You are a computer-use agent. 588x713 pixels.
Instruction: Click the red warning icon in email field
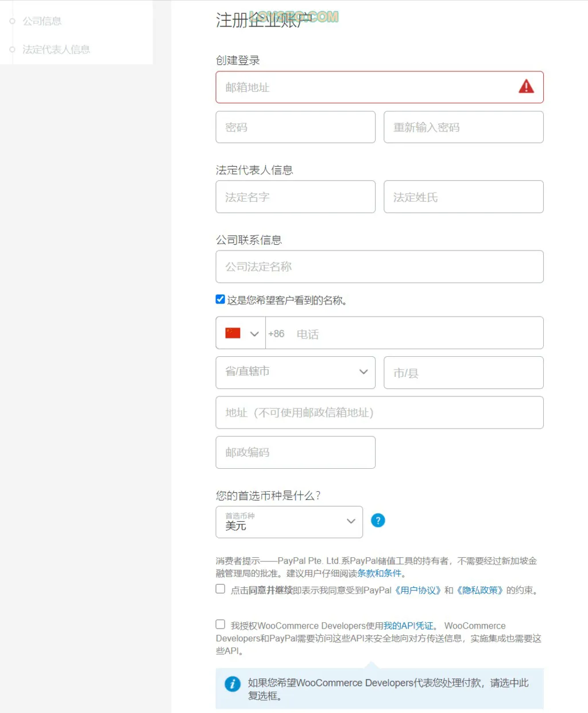[x=526, y=87]
